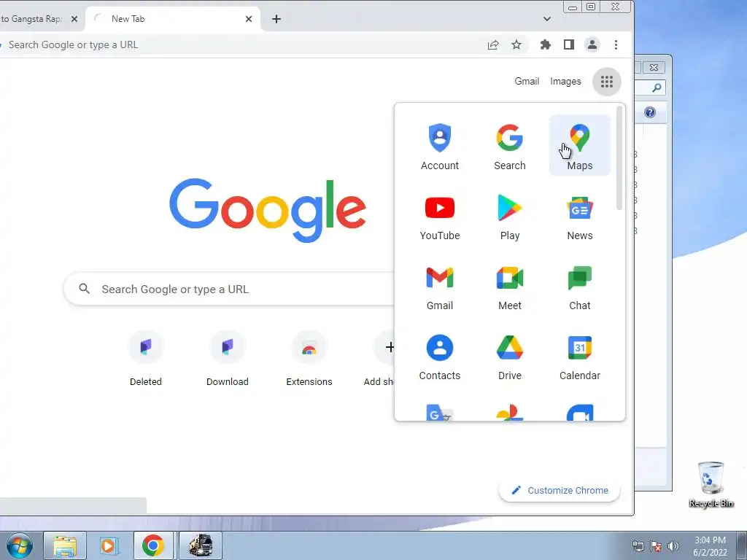This screenshot has width=747, height=560.
Task: Share this page icon in address bar
Action: point(493,44)
